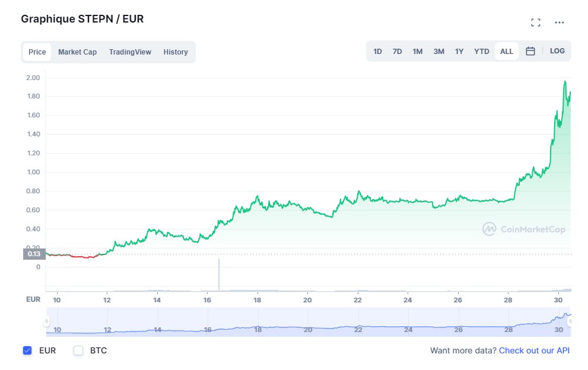Open the calendar date range picker
The width and height of the screenshot is (588, 370).
pyautogui.click(x=530, y=51)
